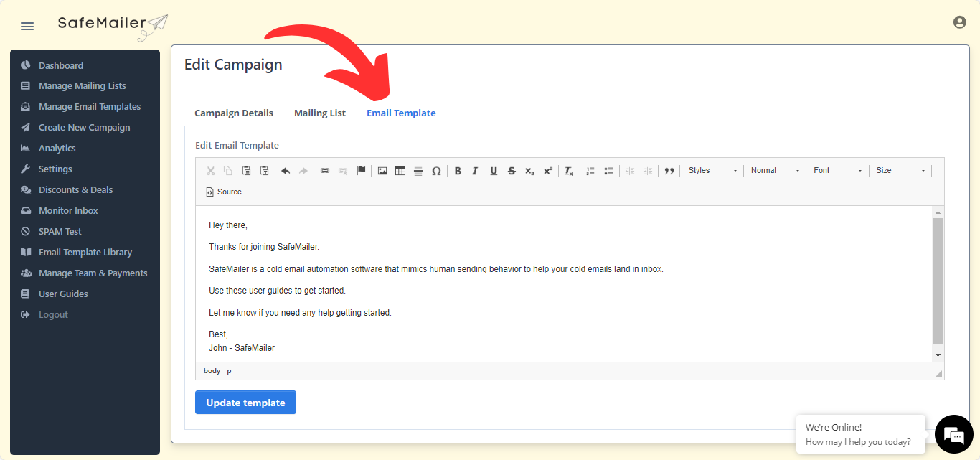Click the "We're Online!" chat popup

pyautogui.click(x=860, y=434)
